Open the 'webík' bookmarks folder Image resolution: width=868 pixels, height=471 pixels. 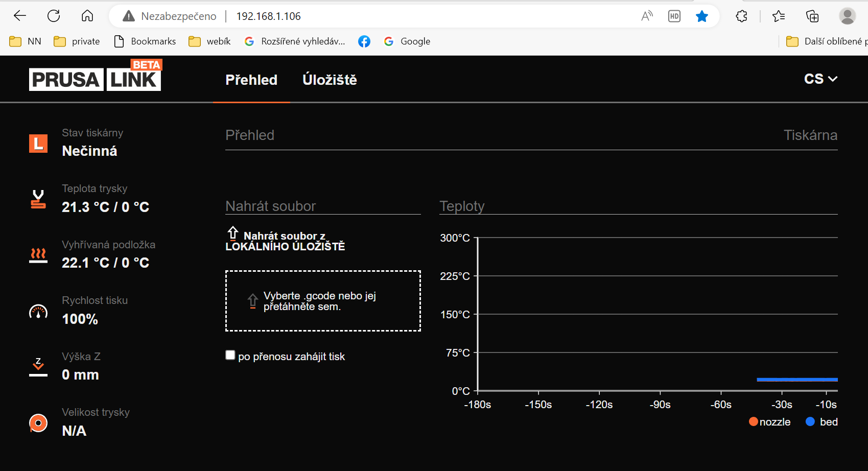(210, 41)
